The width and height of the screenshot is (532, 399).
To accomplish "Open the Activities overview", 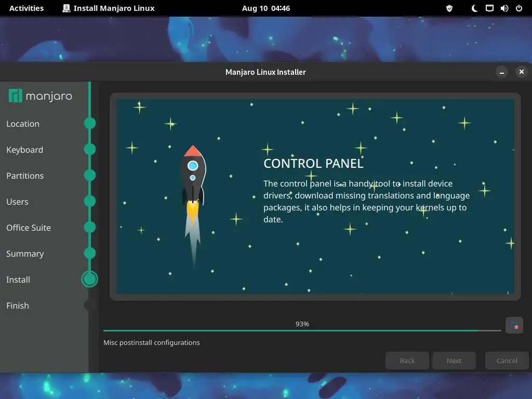I will (26, 8).
